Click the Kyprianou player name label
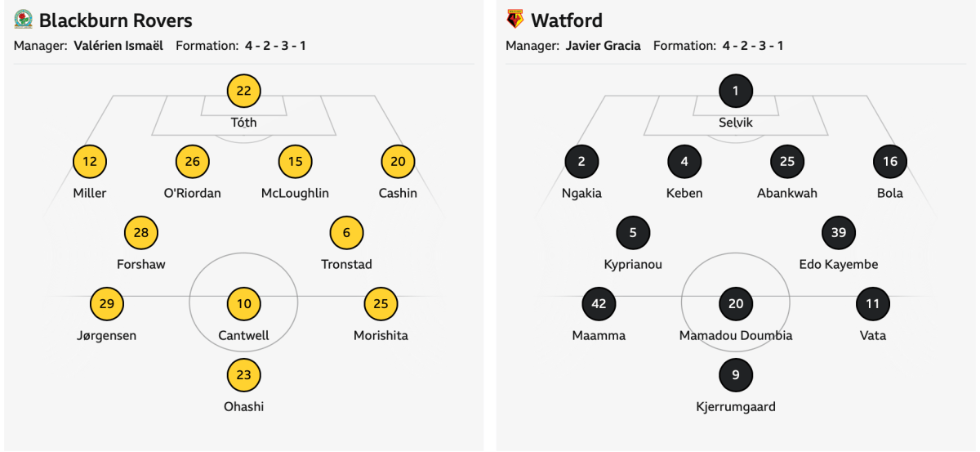Screen dimensions: 980x452 [x=633, y=265]
